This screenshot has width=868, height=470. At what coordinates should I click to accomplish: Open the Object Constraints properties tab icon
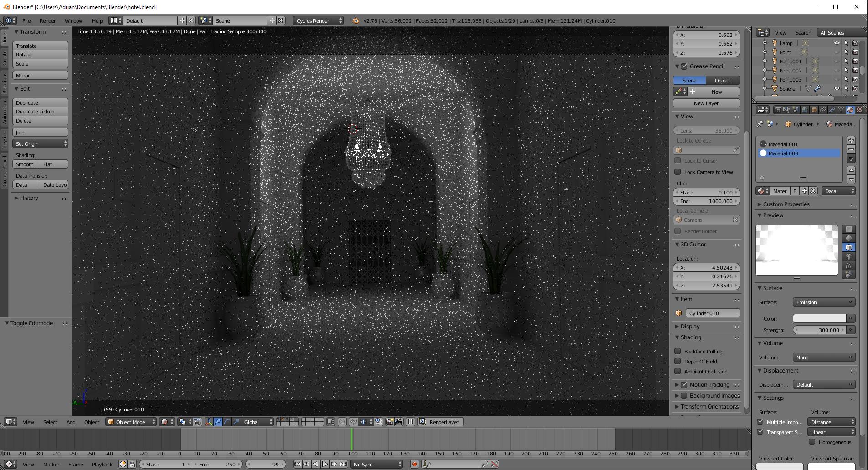pos(823,110)
